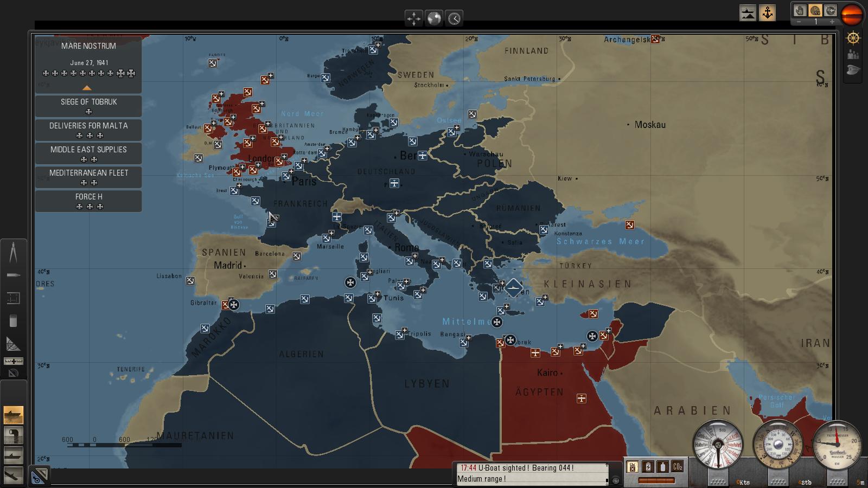The height and width of the screenshot is (488, 868).
Task: Toggle the CO2 level indicator
Action: (x=677, y=467)
